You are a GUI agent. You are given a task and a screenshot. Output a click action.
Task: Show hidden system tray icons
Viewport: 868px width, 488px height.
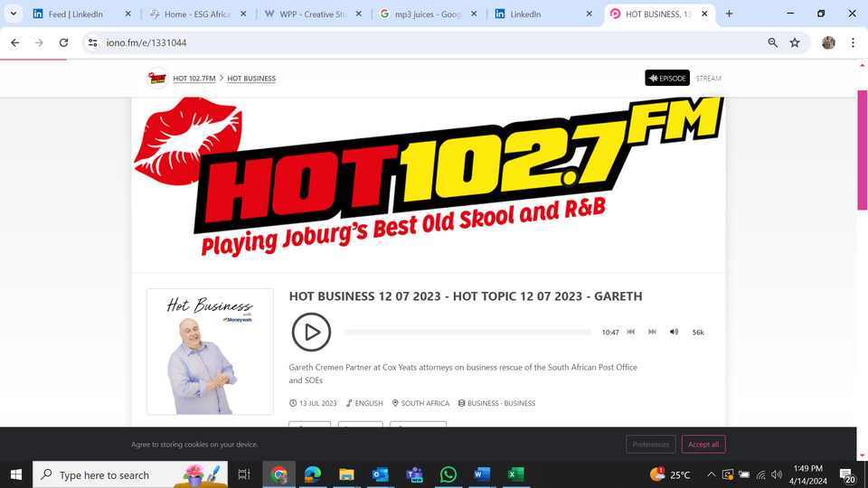point(712,474)
